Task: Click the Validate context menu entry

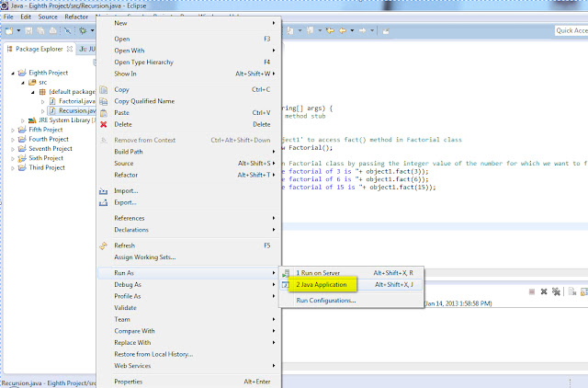Action: tap(189, 308)
